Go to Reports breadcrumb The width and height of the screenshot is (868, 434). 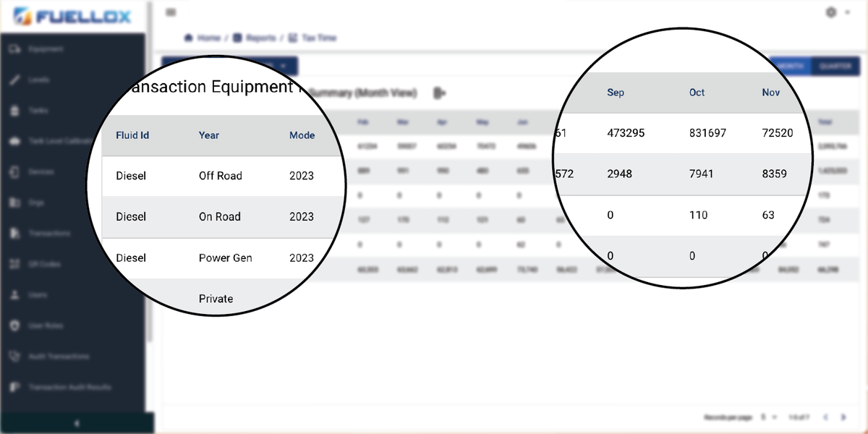[x=254, y=38]
